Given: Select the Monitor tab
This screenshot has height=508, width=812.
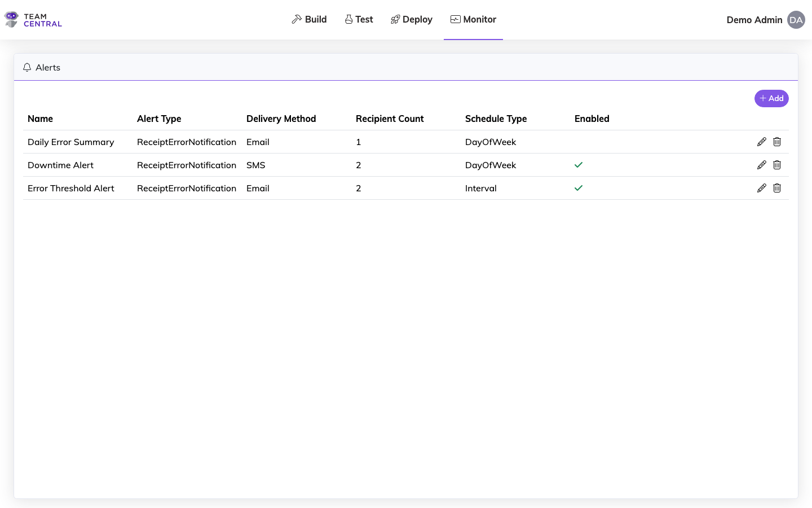Looking at the screenshot, I should 473,19.
